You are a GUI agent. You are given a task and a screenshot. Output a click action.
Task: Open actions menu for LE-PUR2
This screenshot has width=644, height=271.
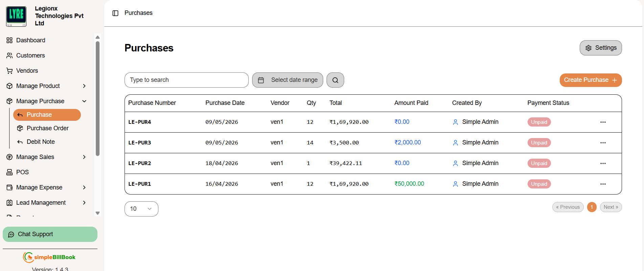coord(603,163)
